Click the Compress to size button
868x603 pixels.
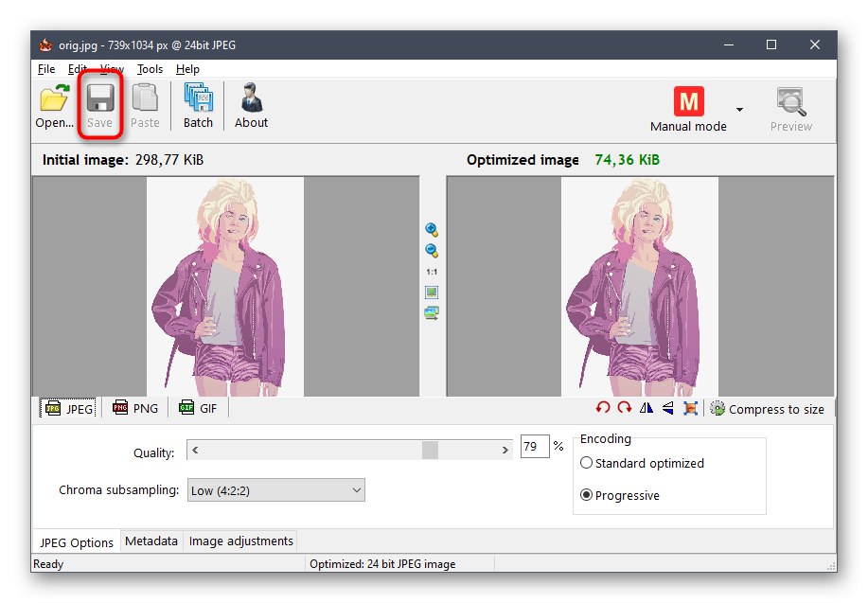coord(768,409)
